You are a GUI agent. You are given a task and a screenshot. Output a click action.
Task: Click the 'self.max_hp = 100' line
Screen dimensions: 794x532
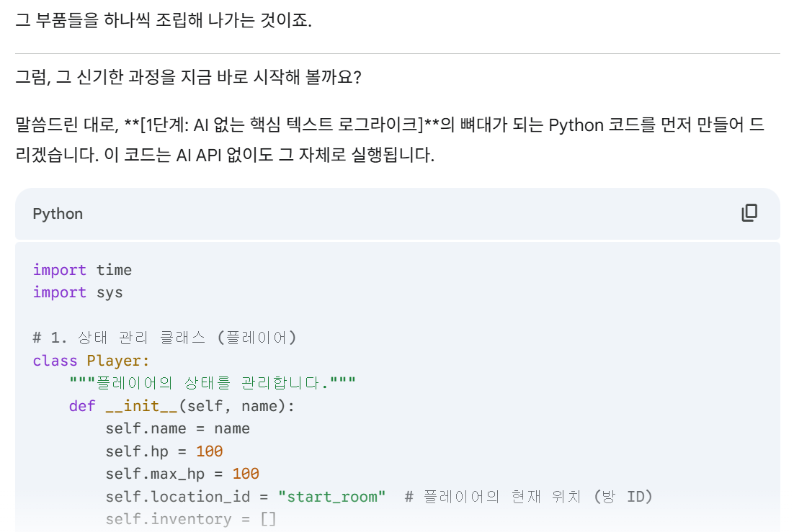[181, 474]
